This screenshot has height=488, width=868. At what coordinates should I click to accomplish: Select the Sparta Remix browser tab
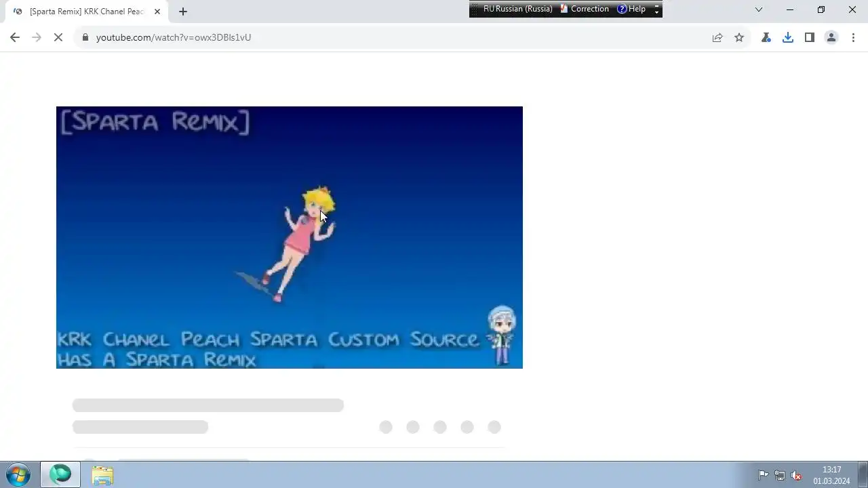point(87,12)
